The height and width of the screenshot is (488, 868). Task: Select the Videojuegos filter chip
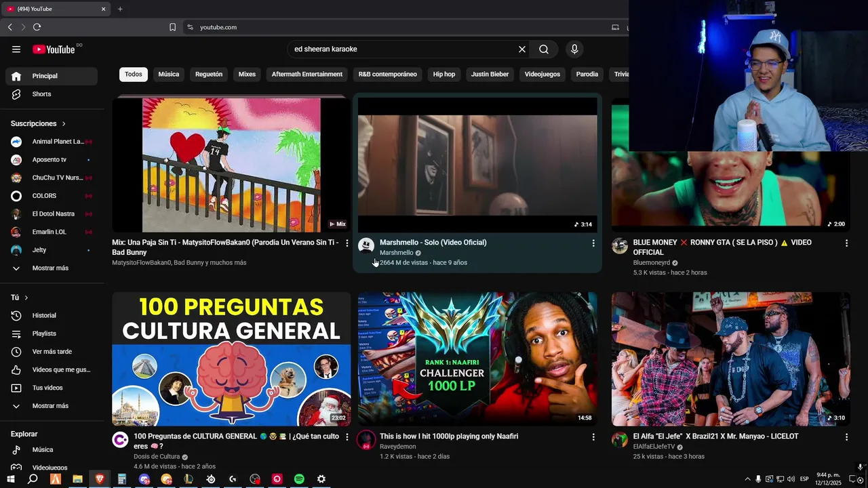point(542,75)
